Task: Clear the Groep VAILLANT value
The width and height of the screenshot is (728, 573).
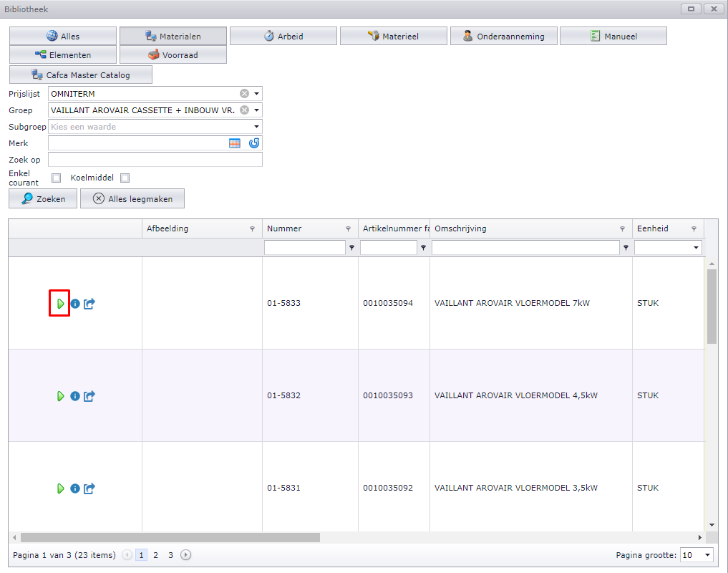Action: pos(244,110)
